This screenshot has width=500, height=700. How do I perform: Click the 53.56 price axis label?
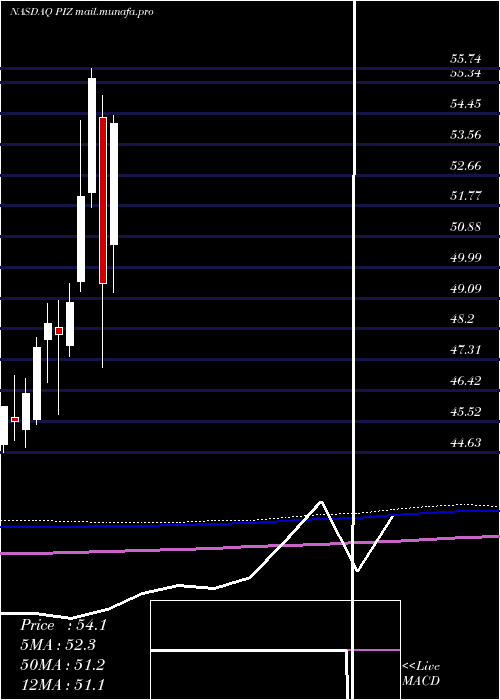[x=466, y=135]
